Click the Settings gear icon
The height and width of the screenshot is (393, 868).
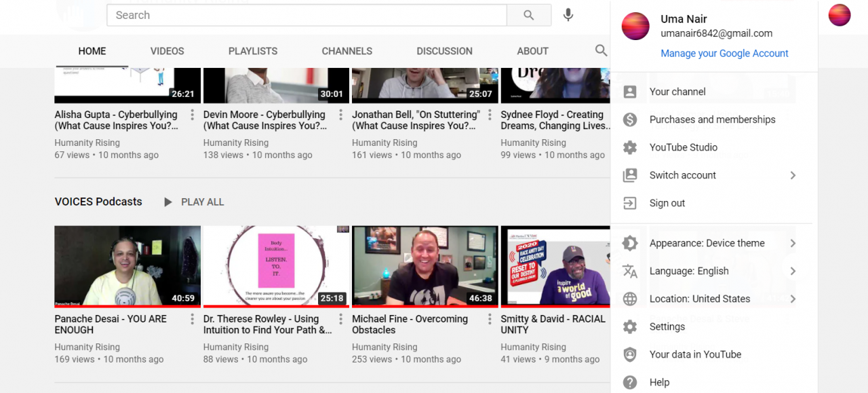(x=630, y=326)
